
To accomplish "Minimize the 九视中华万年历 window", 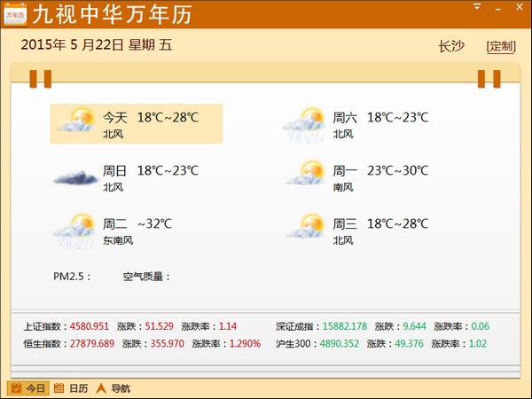I will (498, 9).
